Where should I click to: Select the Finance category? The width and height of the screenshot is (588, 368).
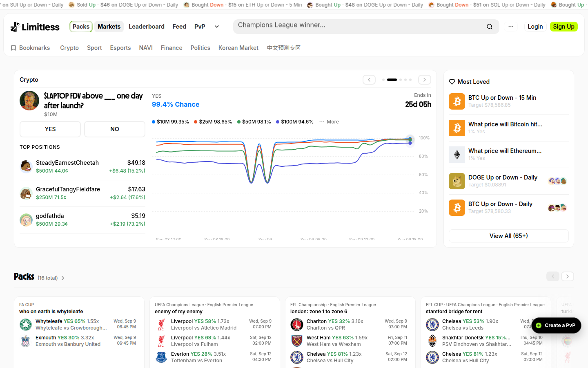[171, 48]
